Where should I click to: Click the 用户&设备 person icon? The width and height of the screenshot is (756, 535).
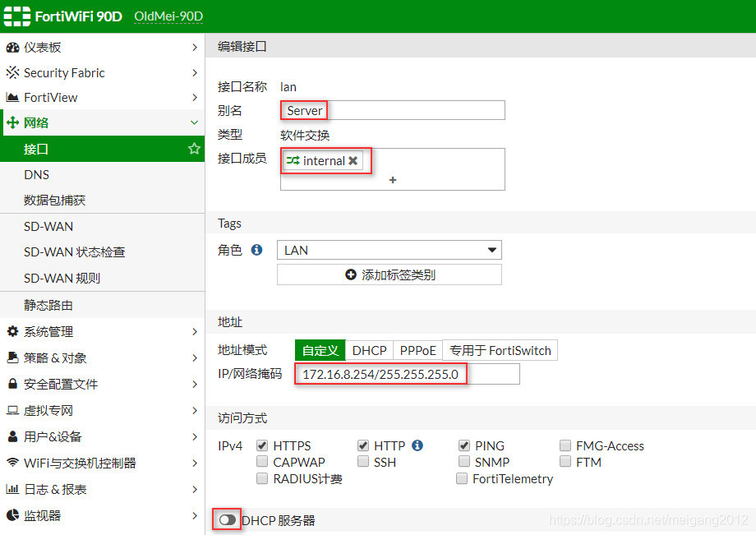click(x=12, y=436)
